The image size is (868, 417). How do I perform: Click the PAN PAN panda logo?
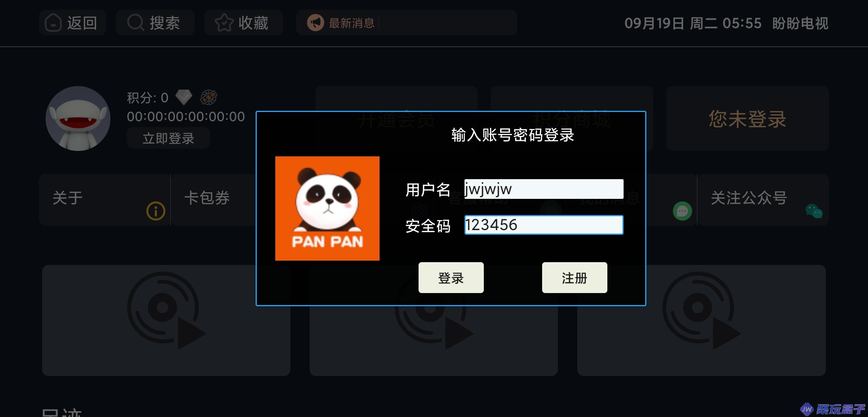tap(327, 208)
